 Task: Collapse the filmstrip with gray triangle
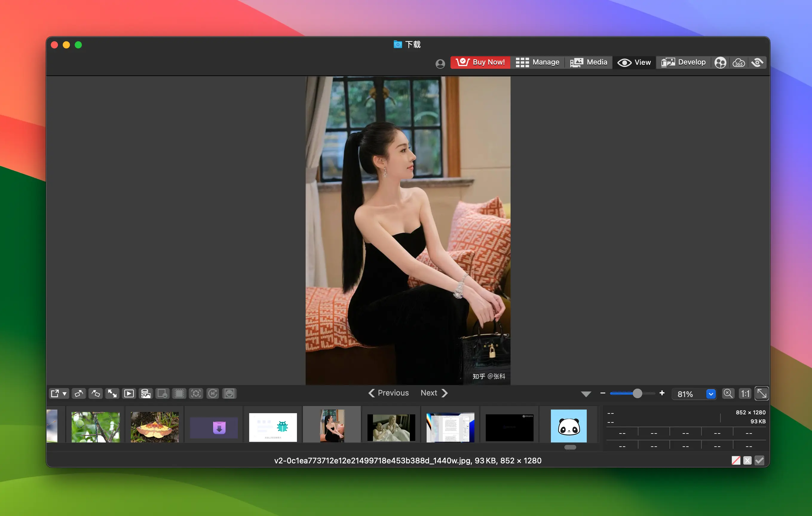tap(586, 394)
